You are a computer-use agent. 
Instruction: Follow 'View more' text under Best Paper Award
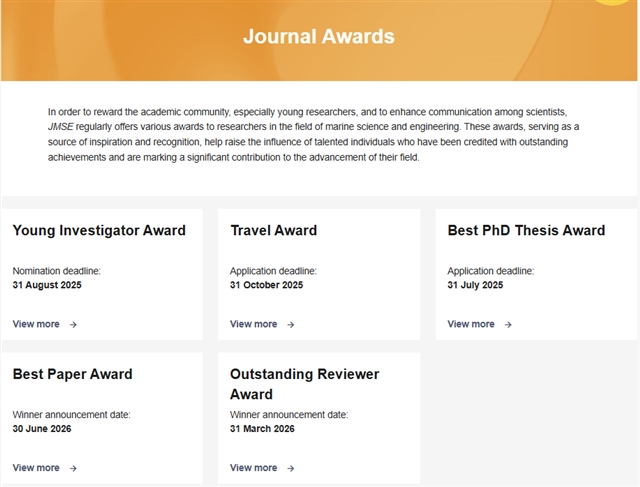point(36,468)
